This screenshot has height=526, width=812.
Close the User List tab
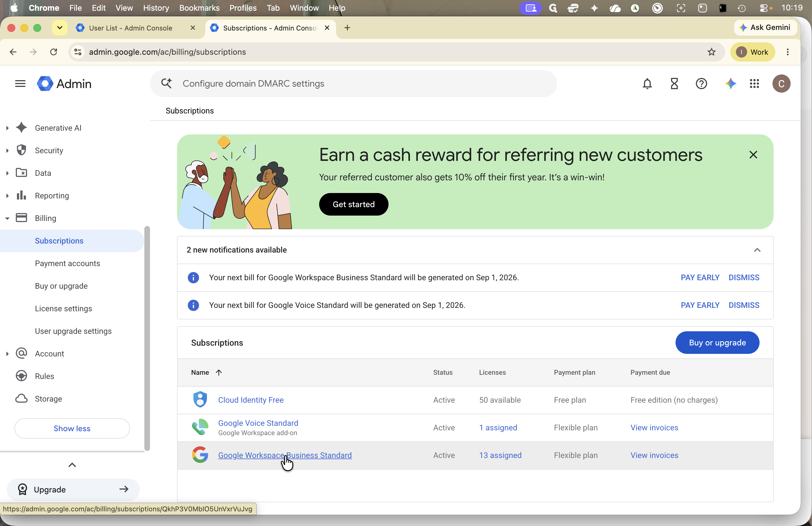[x=193, y=28]
